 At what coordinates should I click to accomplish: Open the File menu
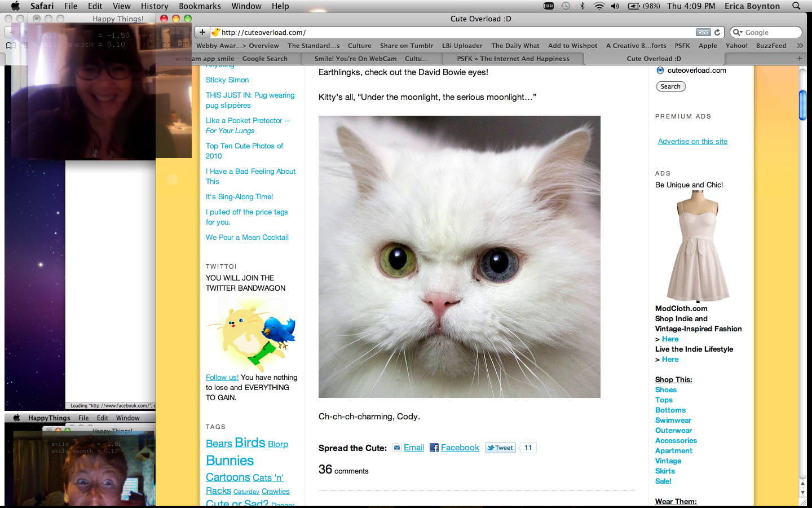click(71, 6)
